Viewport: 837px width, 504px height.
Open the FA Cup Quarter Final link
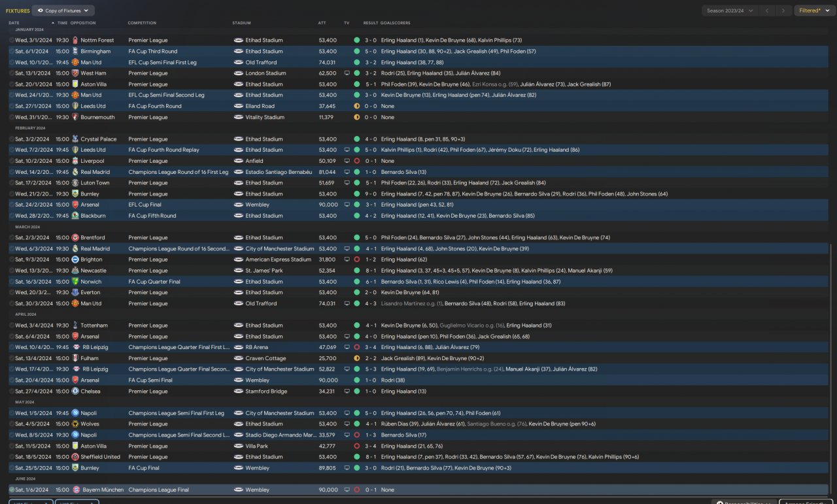click(154, 282)
